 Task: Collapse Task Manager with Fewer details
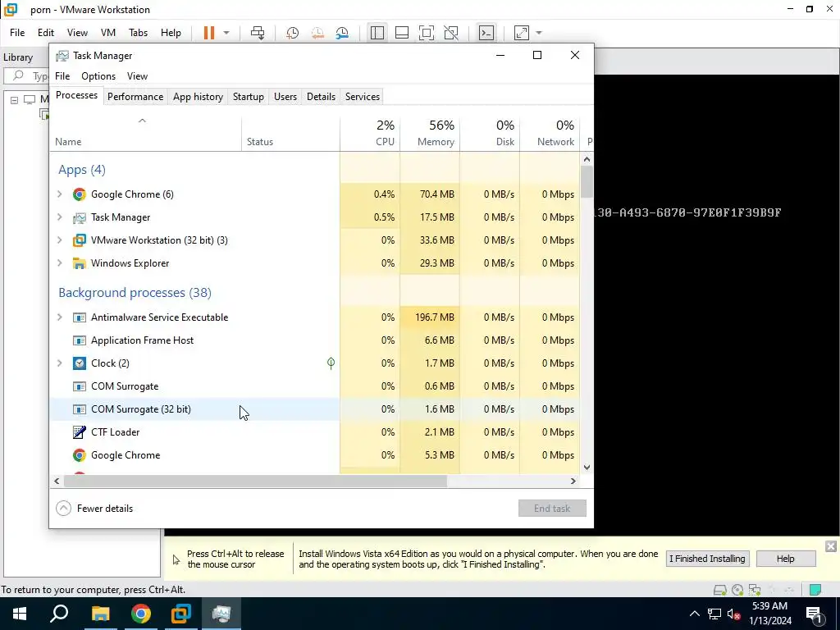pyautogui.click(x=95, y=509)
